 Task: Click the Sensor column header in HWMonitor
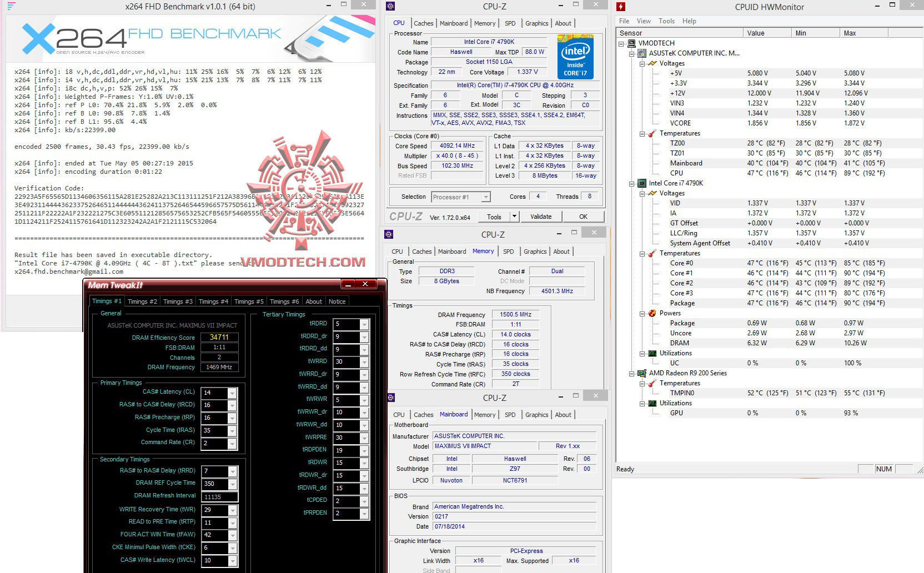(680, 33)
